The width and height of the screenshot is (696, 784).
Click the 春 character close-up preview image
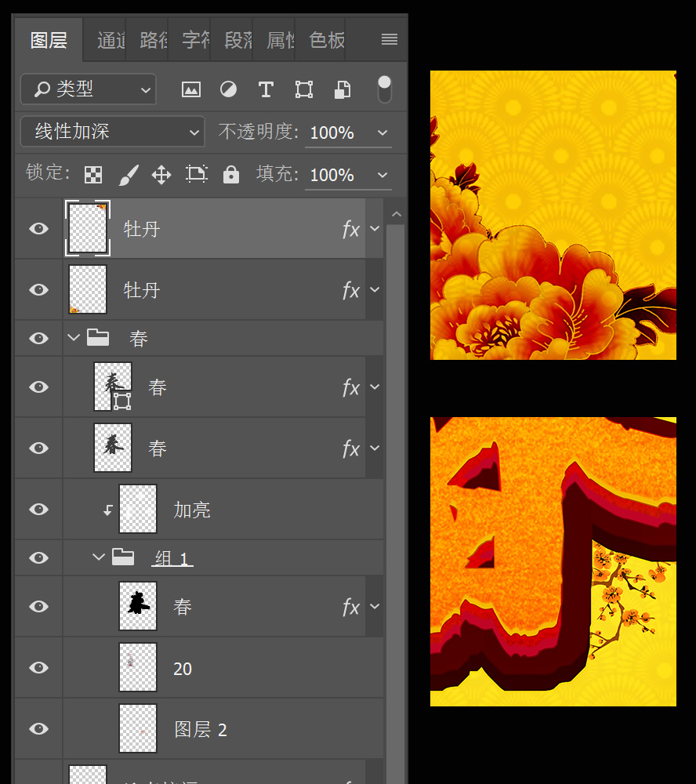click(x=553, y=561)
